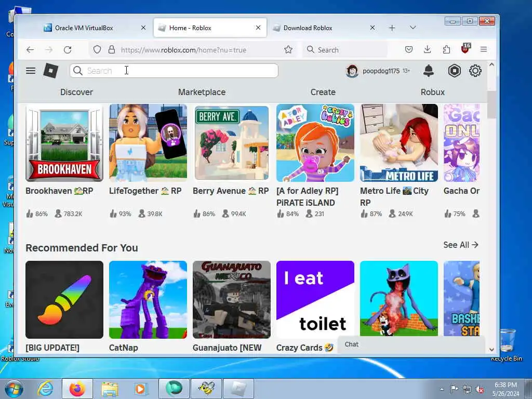The image size is (532, 399).
Task: Close the Oracle VM VirtualBox tab
Action: (x=143, y=28)
